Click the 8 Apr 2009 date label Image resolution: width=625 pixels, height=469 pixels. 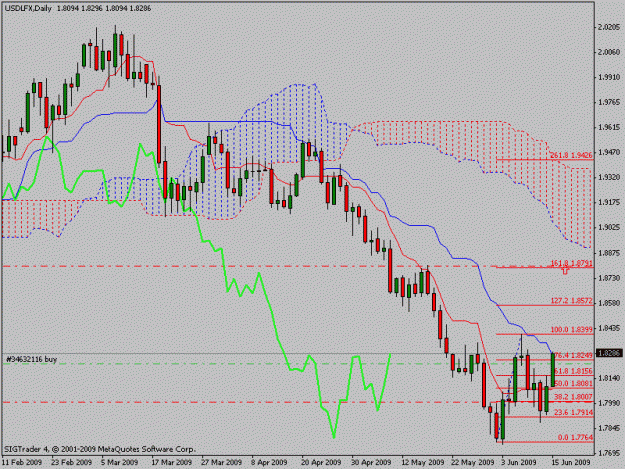click(x=269, y=463)
